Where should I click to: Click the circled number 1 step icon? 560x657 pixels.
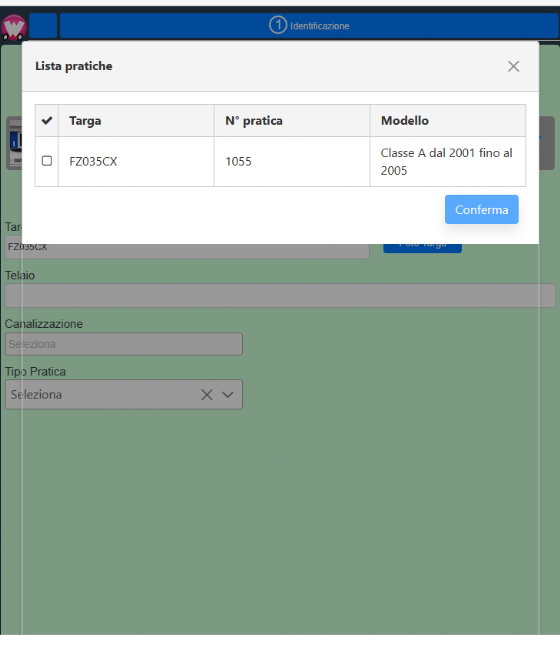pos(277,25)
